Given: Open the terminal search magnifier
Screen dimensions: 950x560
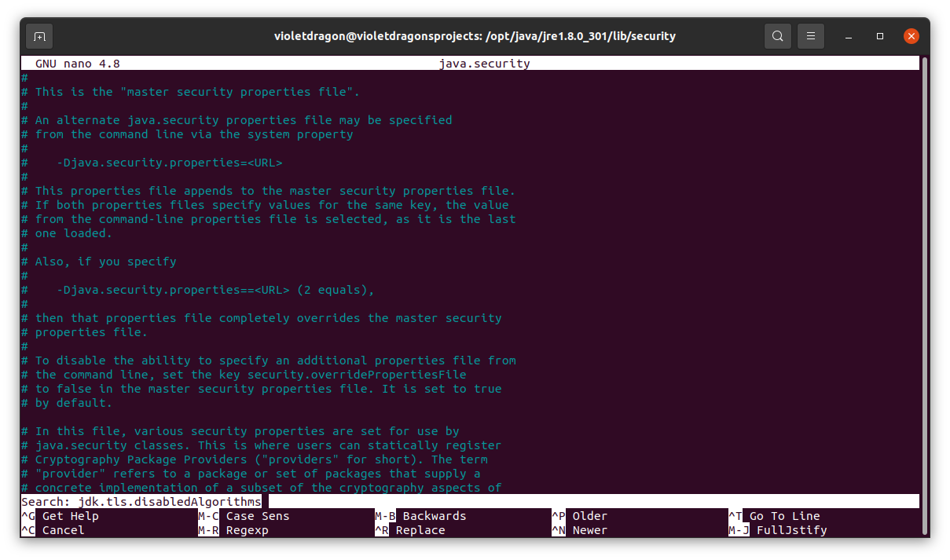Looking at the screenshot, I should pos(777,35).
